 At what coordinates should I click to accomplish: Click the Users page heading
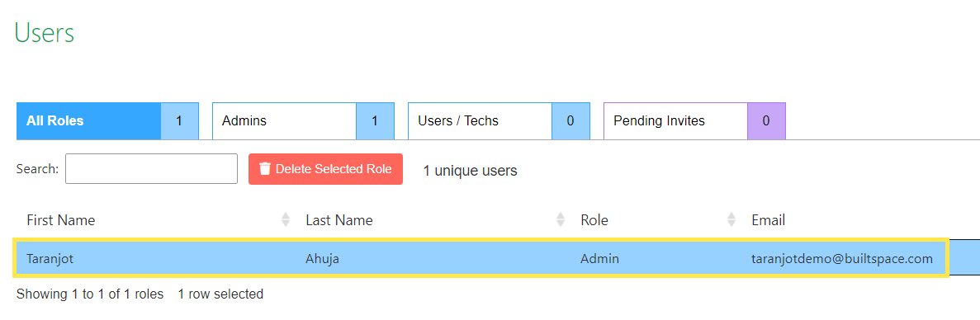tap(45, 32)
